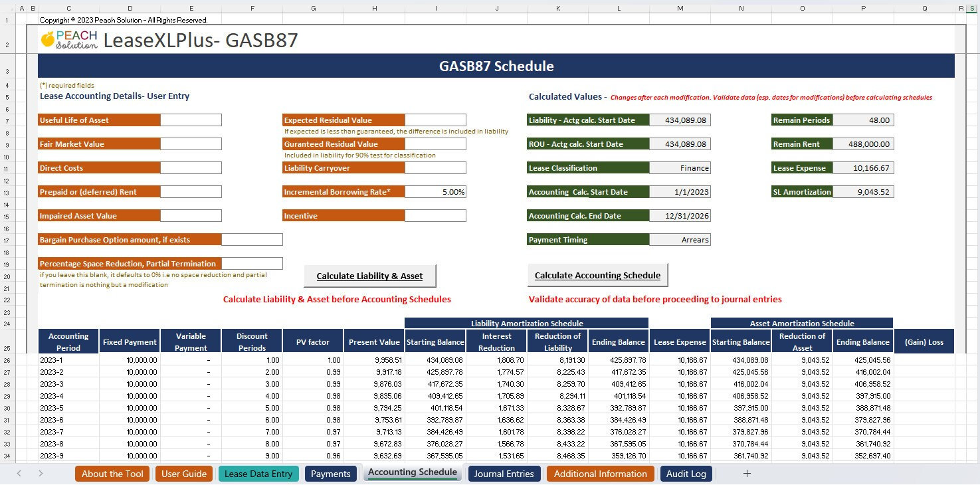Screen dimensions: 980x485
Task: Select reduction of liability cell 8,191.30
Action: [557, 360]
